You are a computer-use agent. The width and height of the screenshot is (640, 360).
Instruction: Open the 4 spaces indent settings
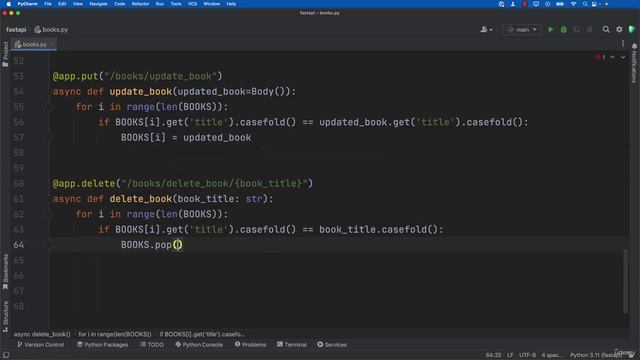[553, 355]
